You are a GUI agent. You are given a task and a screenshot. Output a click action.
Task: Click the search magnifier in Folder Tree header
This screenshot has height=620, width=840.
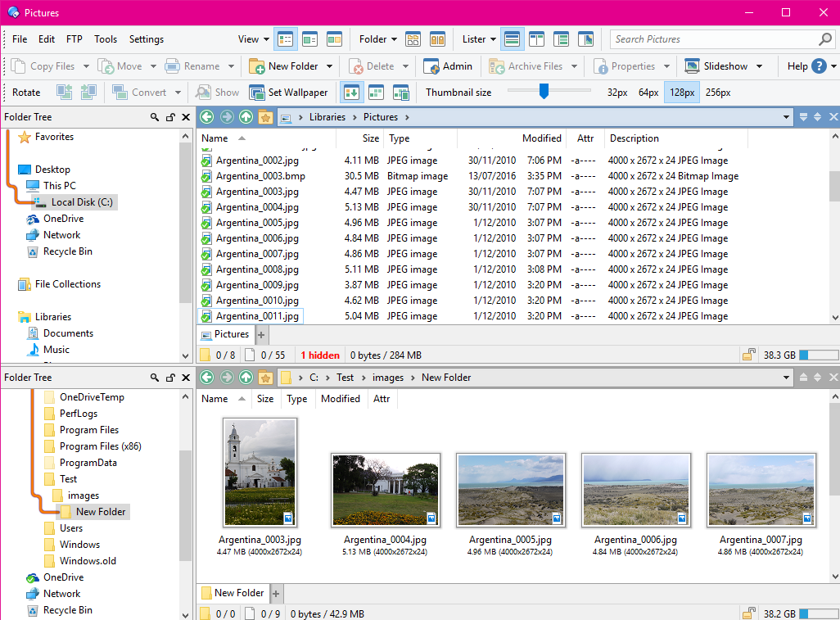[x=155, y=117]
